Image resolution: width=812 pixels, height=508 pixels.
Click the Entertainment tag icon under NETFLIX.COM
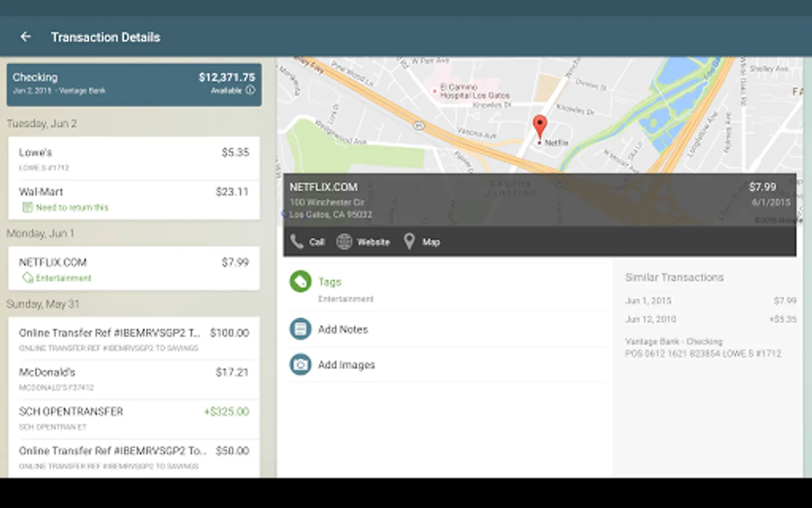click(28, 278)
